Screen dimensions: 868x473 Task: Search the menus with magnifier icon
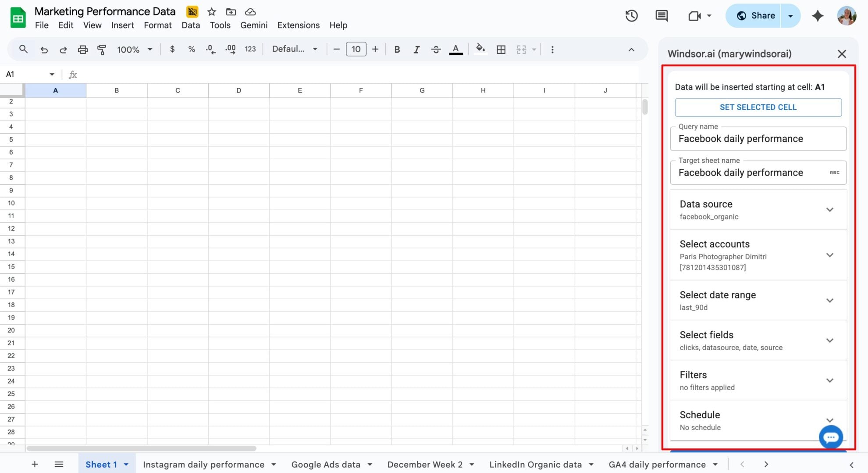click(x=23, y=49)
